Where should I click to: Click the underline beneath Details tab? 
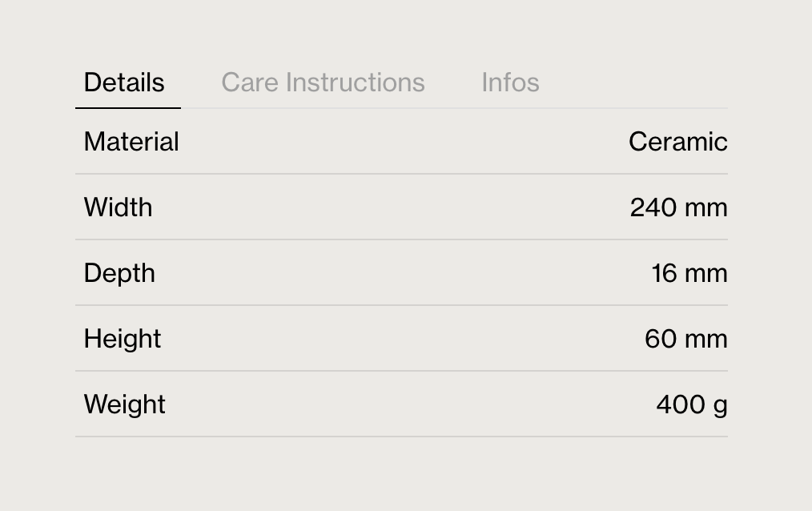coord(127,106)
